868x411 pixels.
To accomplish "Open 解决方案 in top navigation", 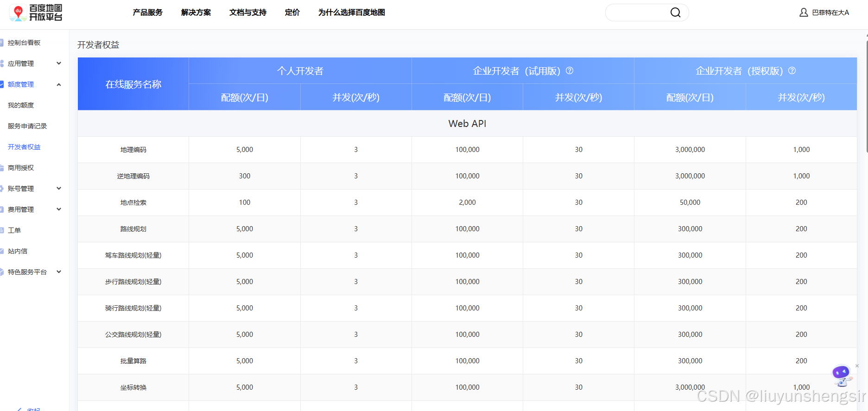I will (x=196, y=13).
